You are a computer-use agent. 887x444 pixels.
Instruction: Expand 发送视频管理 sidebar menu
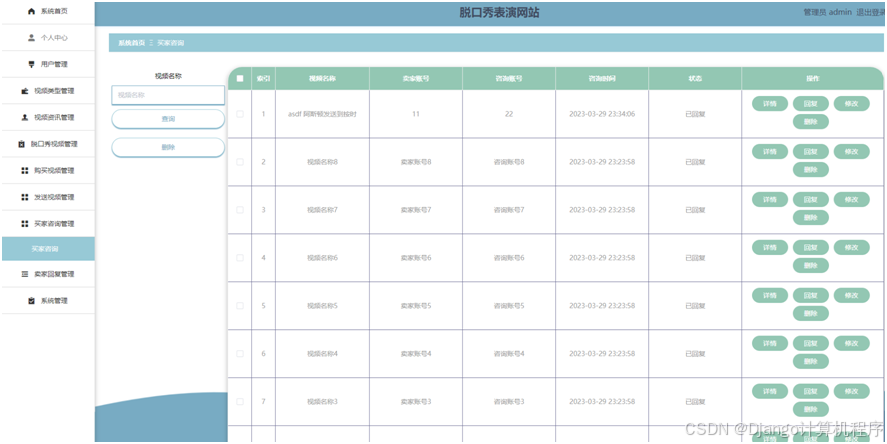point(48,197)
